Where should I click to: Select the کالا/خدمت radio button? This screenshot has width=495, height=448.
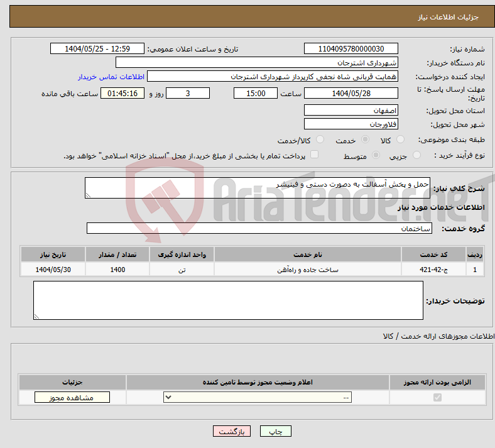[320, 139]
